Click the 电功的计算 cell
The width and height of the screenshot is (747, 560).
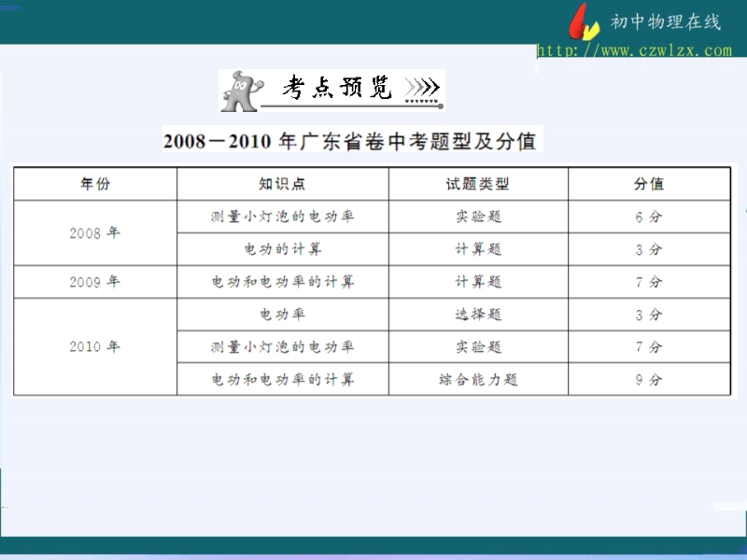[282, 249]
